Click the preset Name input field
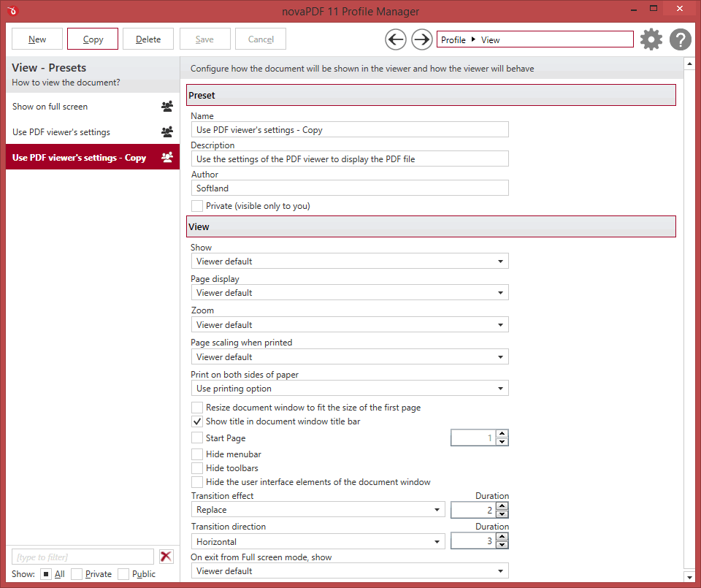Screen dimensions: 701x588 (350, 130)
